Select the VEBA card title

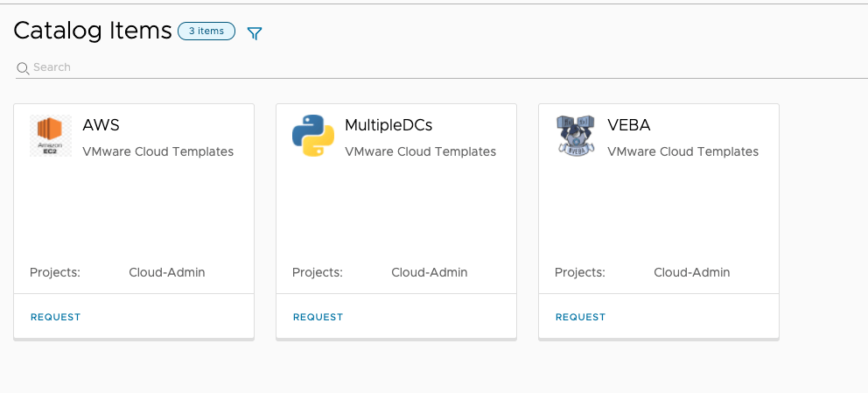pos(629,125)
